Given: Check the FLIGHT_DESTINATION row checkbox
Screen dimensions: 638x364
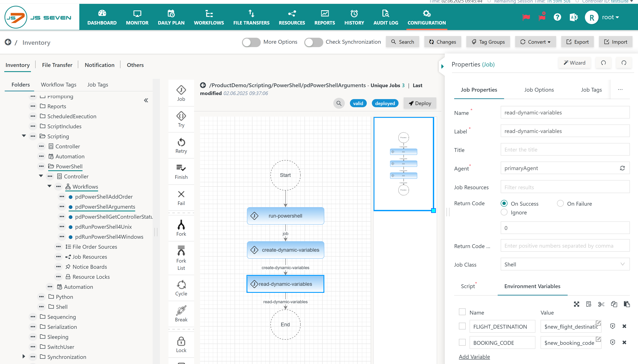Looking at the screenshot, I should (462, 326).
